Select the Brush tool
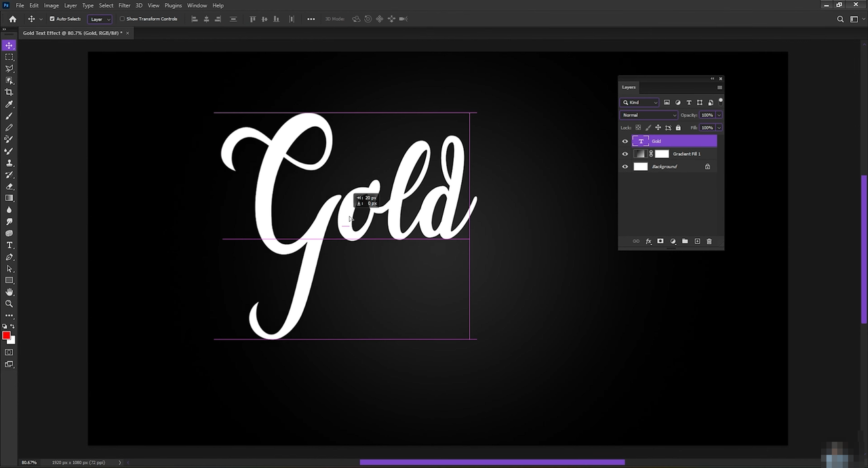Viewport: 868px width, 468px height. [9, 116]
